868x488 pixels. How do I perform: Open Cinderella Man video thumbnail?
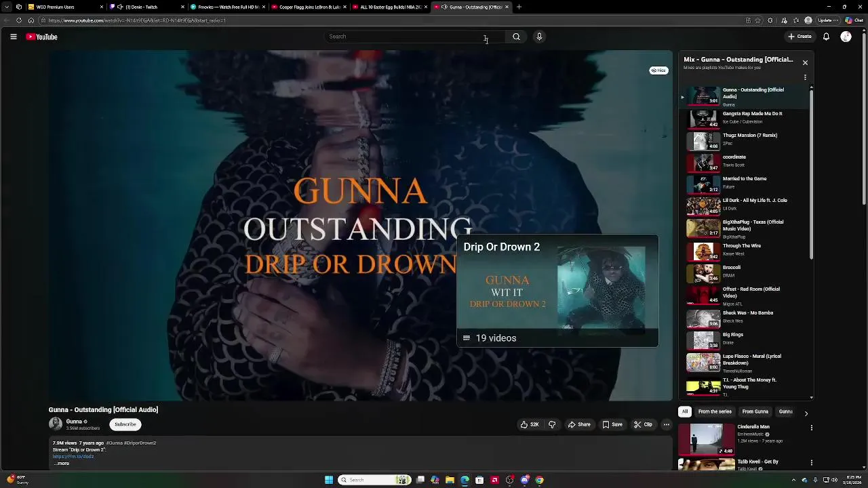pyautogui.click(x=706, y=439)
